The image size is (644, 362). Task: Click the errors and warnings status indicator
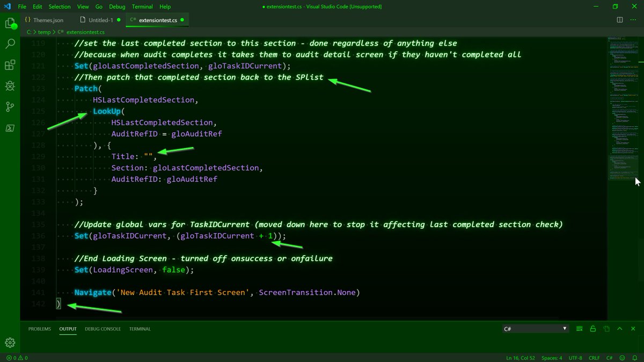point(17,358)
